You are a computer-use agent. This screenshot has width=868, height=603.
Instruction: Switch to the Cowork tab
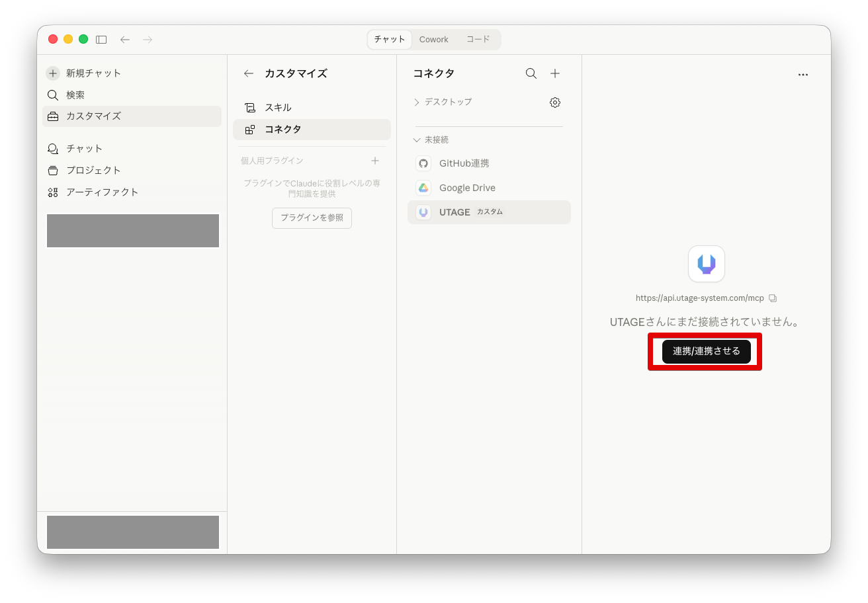pyautogui.click(x=433, y=40)
